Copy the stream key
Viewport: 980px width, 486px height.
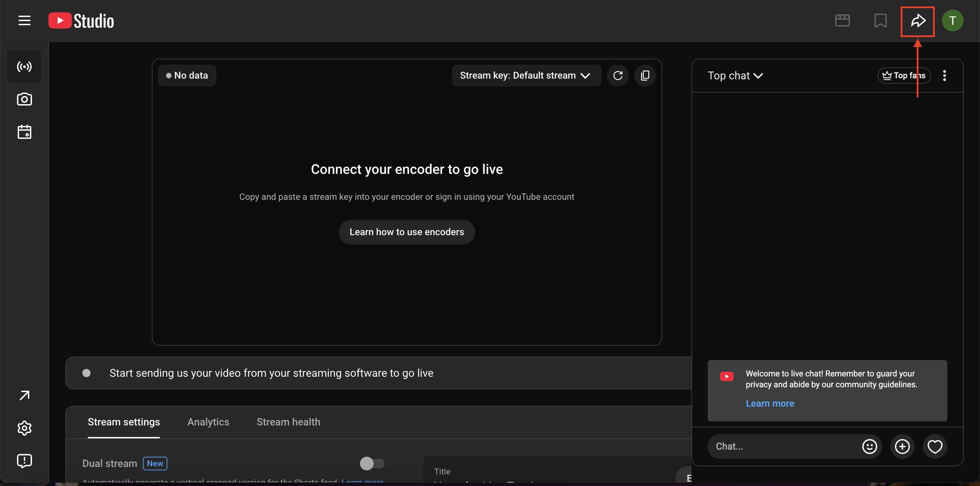click(645, 75)
